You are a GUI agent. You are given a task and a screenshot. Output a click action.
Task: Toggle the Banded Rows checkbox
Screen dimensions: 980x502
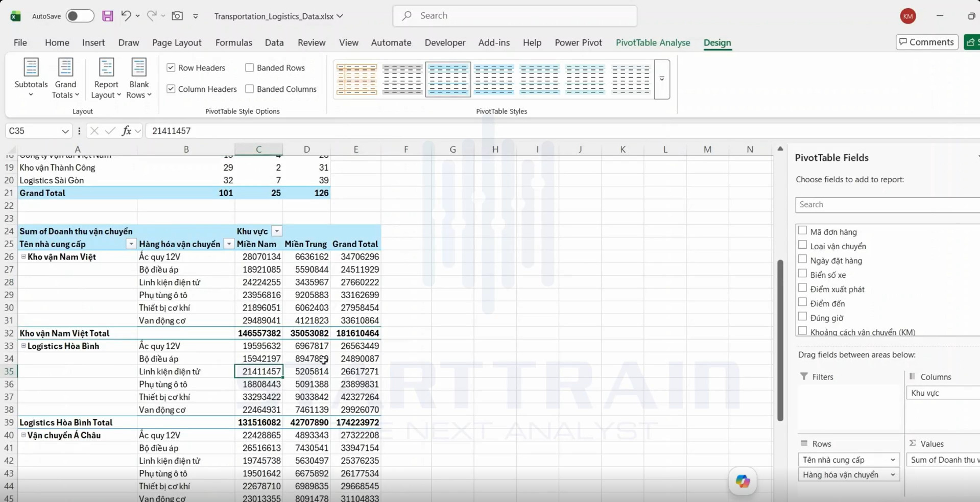coord(249,67)
